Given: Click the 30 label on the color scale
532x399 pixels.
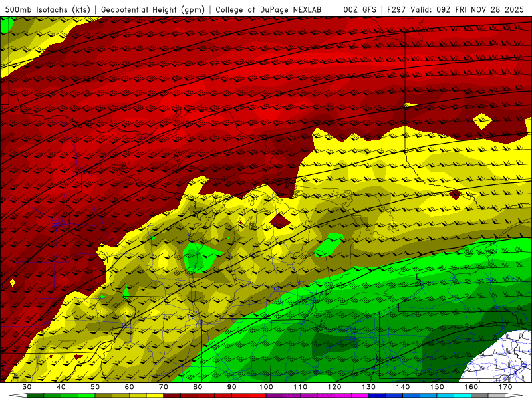Looking at the screenshot, I should pyautogui.click(x=27, y=387).
